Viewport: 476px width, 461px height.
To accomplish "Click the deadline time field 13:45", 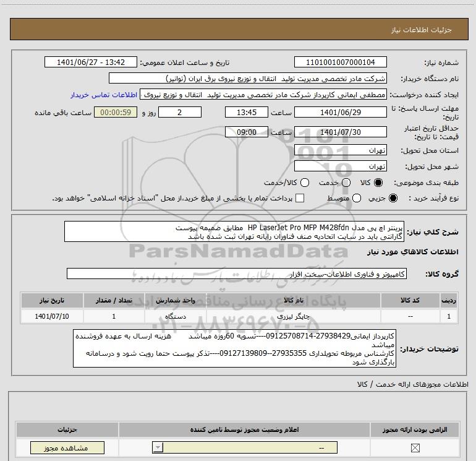I will point(247,112).
